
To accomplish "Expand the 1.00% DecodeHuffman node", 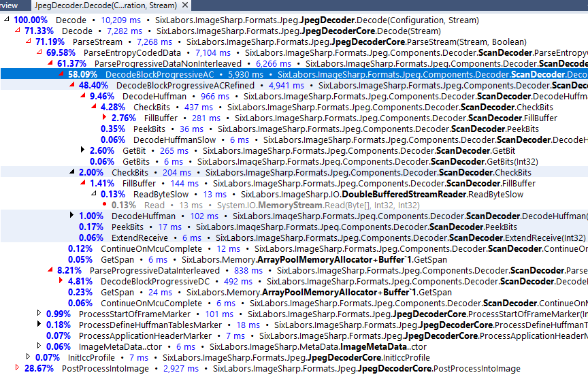I will [x=71, y=215].
